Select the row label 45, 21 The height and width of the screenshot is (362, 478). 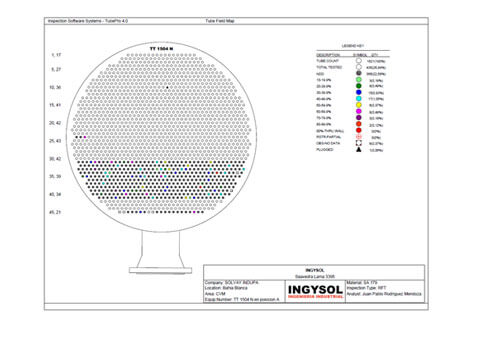tap(55, 212)
